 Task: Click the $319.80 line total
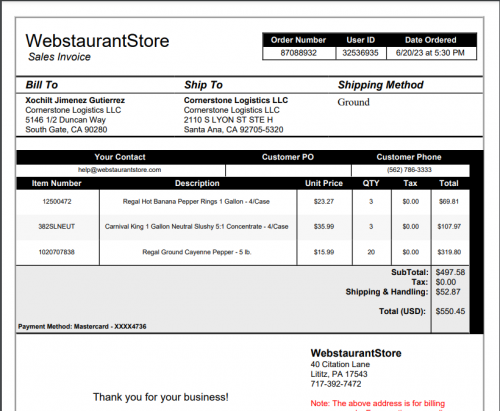(449, 252)
